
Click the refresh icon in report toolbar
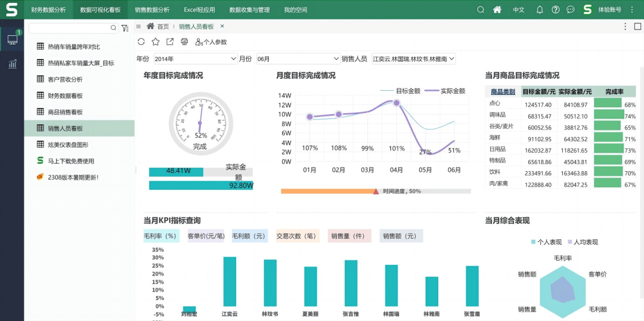click(141, 42)
